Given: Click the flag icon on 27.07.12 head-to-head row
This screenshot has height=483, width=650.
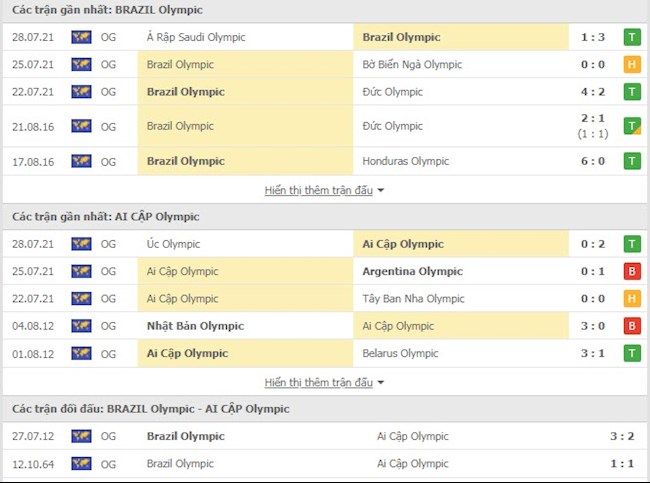Looking at the screenshot, I should point(81,436).
